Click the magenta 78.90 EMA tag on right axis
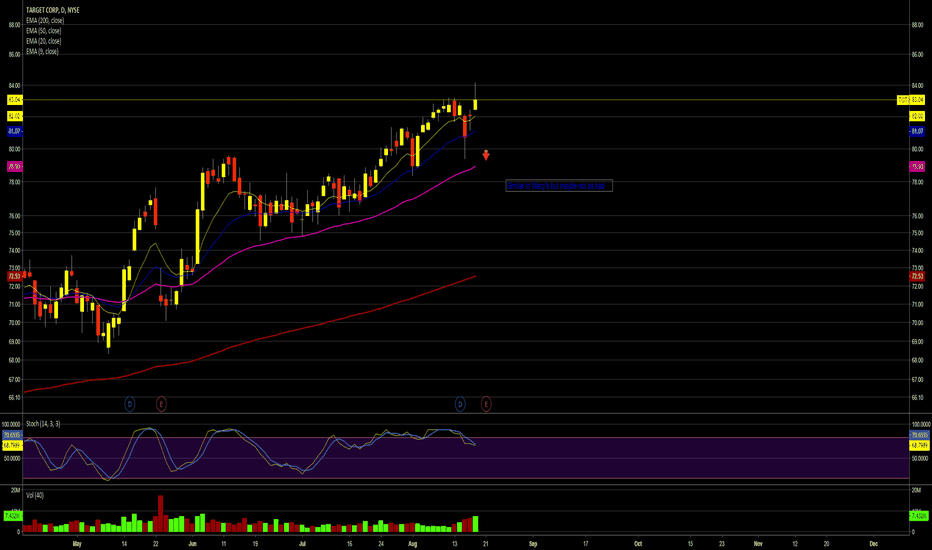The height and width of the screenshot is (550, 932). (x=917, y=167)
